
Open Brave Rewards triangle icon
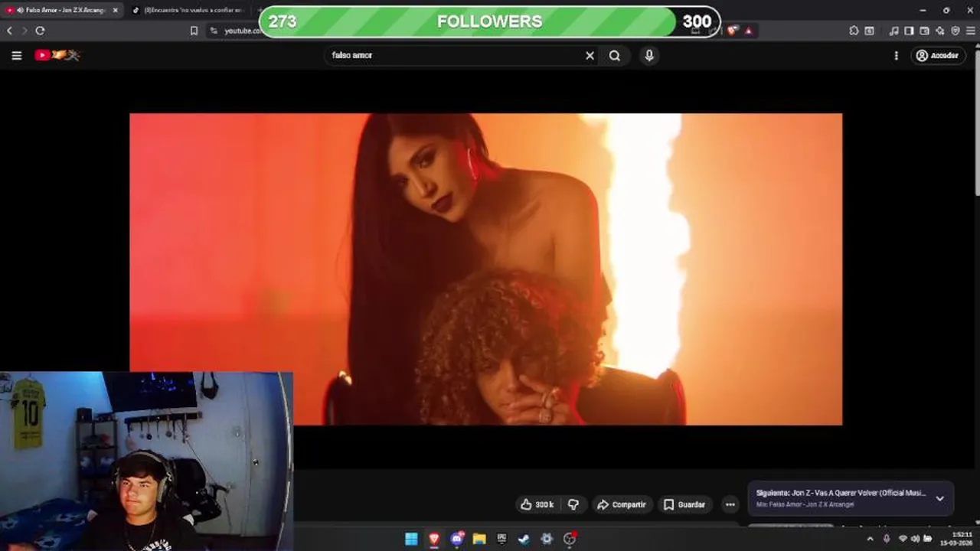[x=749, y=31]
